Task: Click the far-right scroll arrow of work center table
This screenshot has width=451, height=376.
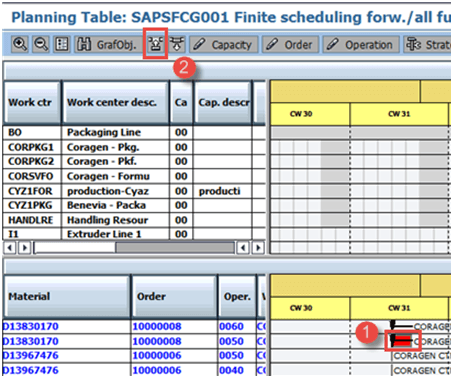Action: pyautogui.click(x=258, y=248)
